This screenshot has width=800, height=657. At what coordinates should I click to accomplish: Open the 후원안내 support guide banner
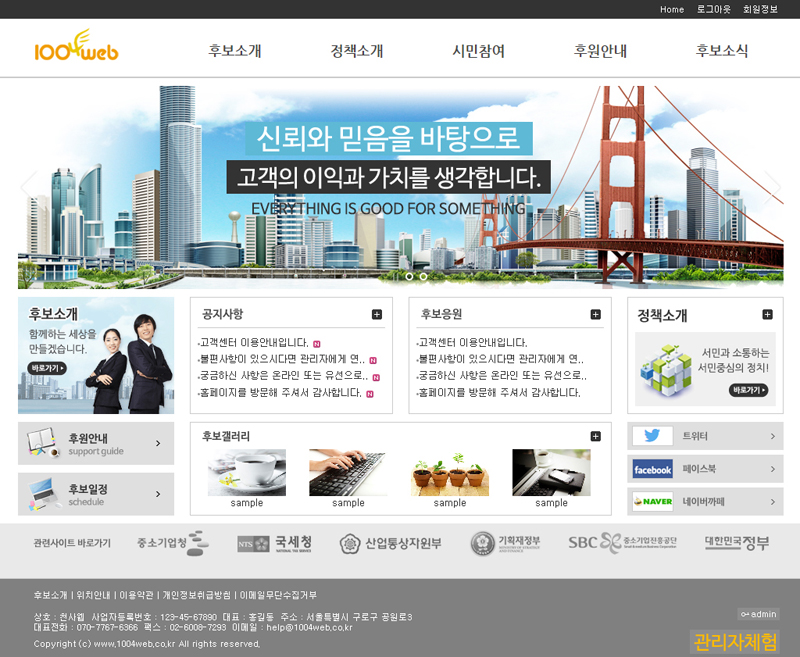coord(96,443)
